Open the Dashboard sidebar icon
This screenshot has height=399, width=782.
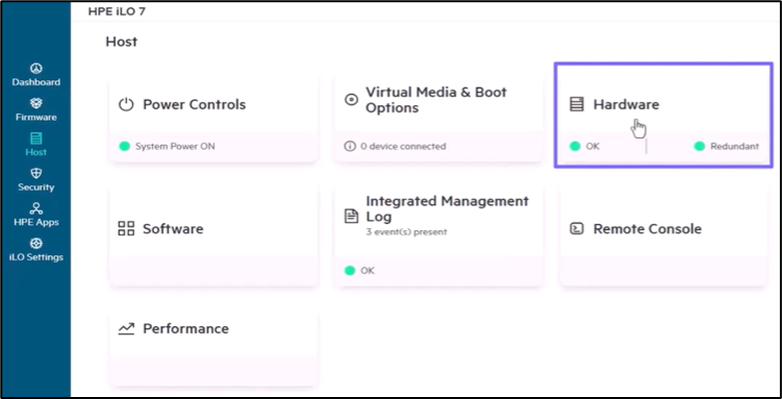36,68
